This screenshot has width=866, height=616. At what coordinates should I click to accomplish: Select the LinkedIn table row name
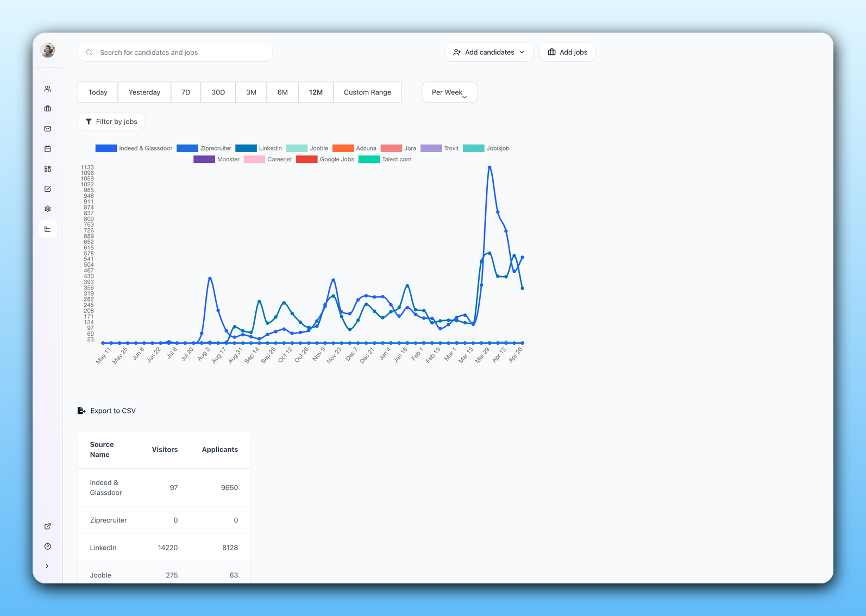103,548
